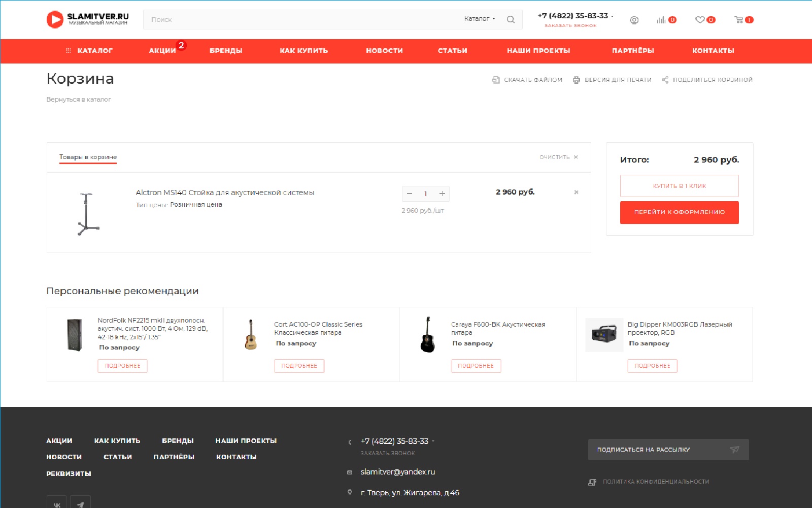This screenshot has width=812, height=508.
Task: Open Cort AC100-OP guitar thumbnail
Action: (250, 335)
